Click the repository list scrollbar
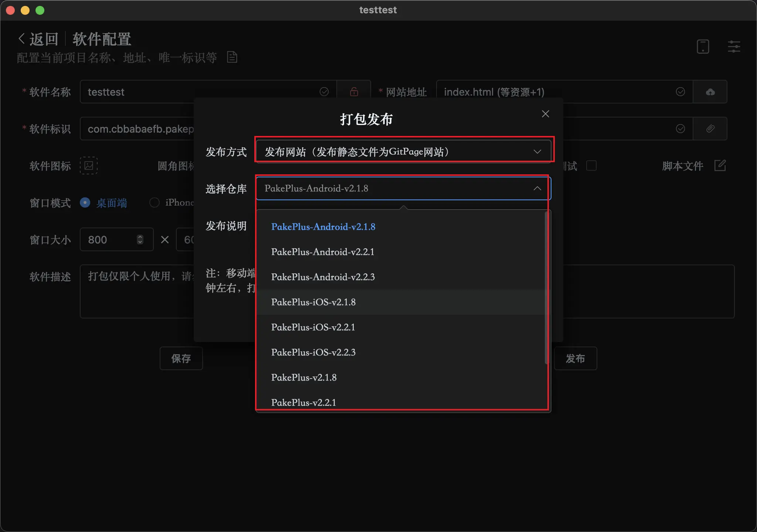The image size is (757, 532). coord(546,288)
